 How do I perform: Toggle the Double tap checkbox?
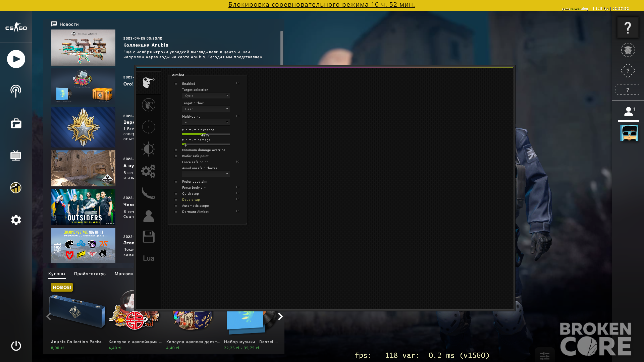(176, 200)
